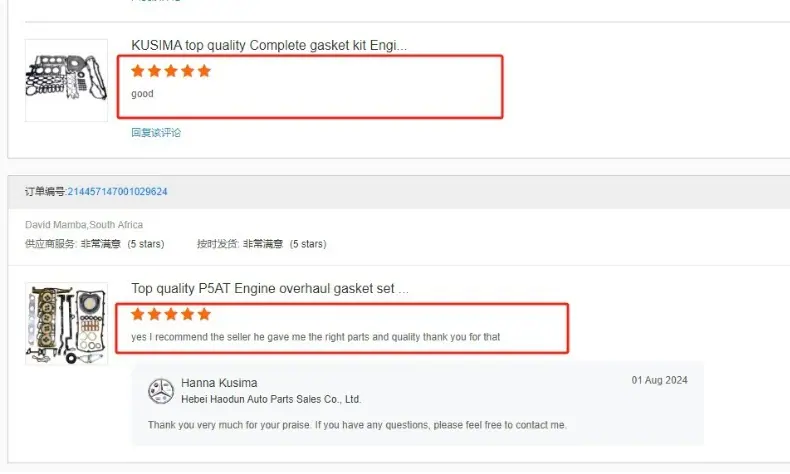The image size is (790, 474).
Task: Click the 01 Aug 2024 reply date
Action: pos(660,380)
